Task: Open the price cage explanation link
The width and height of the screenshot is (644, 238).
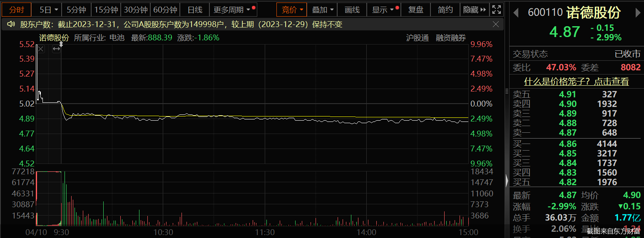Action: [576, 82]
